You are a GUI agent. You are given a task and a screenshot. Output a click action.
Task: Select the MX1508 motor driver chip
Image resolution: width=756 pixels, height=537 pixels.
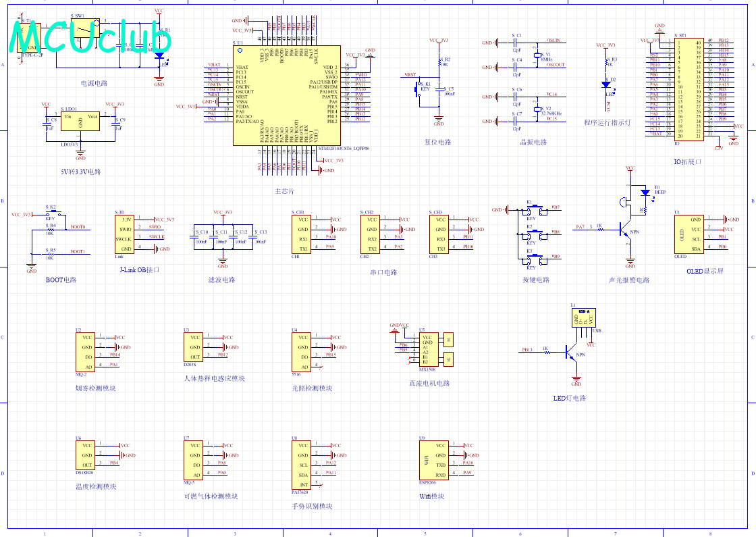(x=427, y=350)
